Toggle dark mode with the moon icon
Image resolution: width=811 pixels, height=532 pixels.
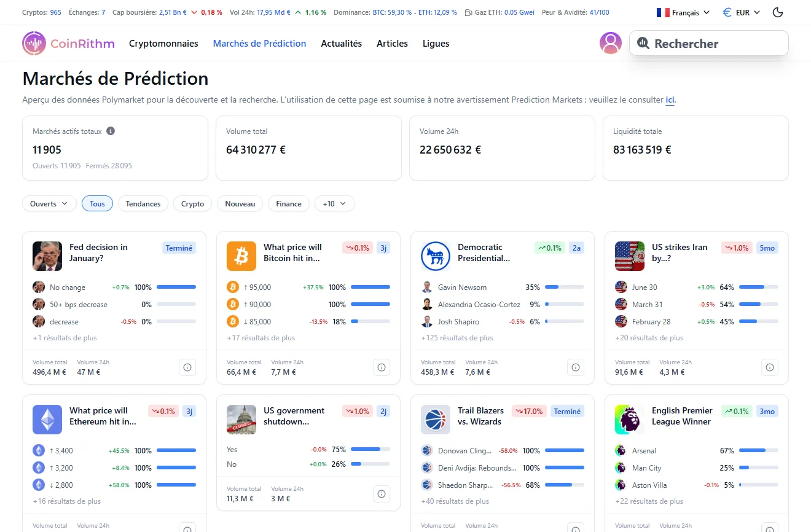pyautogui.click(x=777, y=12)
